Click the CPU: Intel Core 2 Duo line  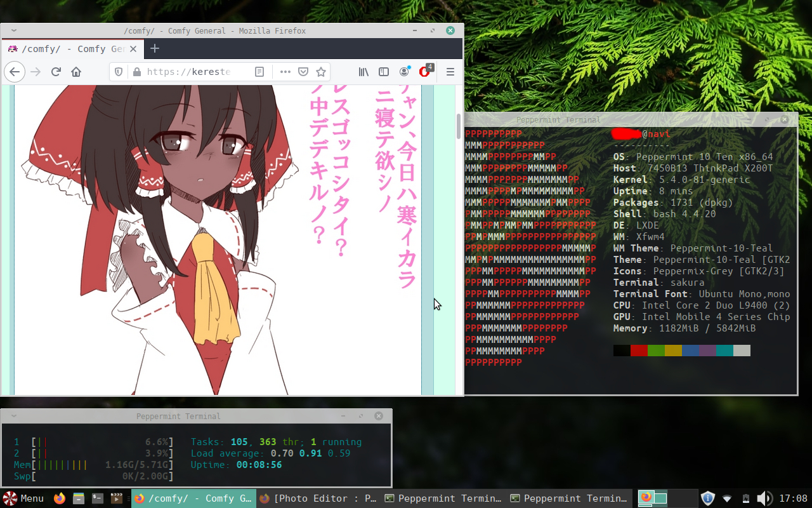pyautogui.click(x=702, y=305)
